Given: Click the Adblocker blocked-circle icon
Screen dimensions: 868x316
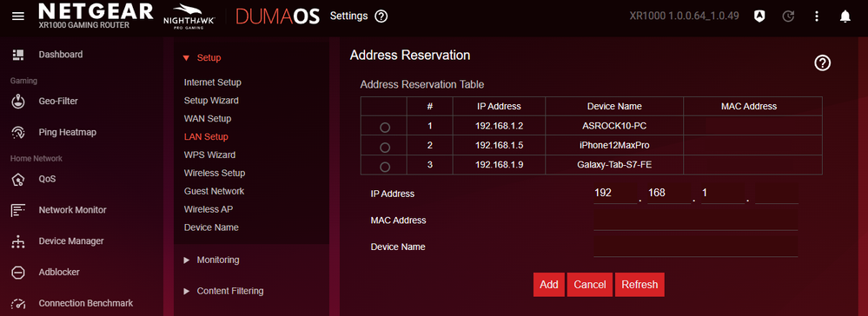Looking at the screenshot, I should [x=18, y=273].
